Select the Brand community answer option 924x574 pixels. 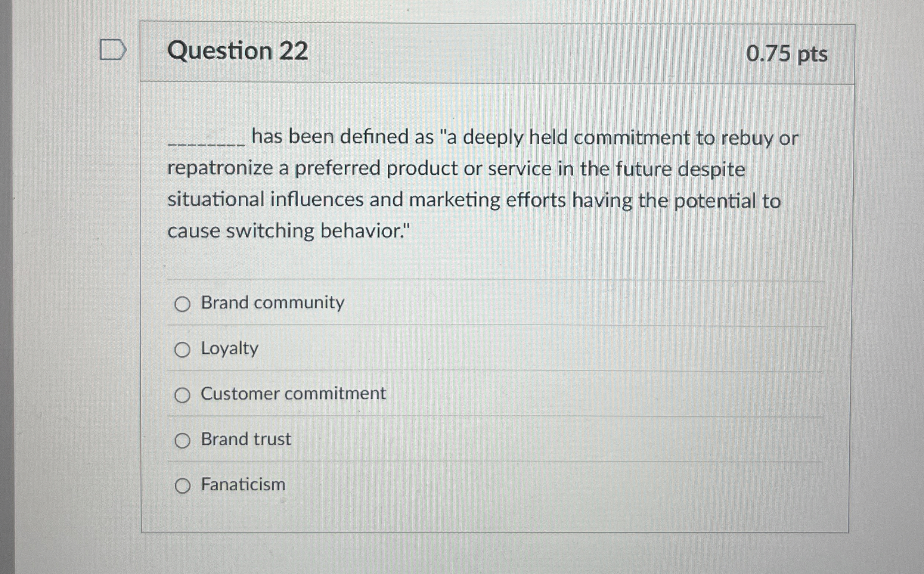coord(183,304)
